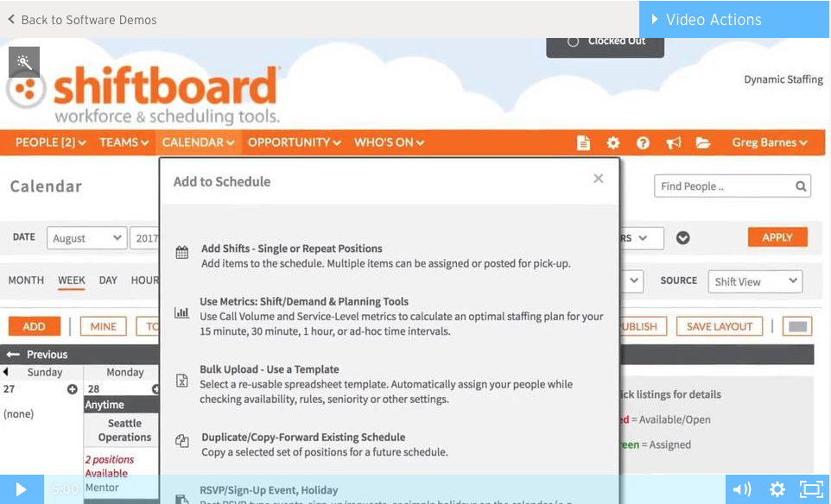Open Shiftboard settings gear in navbar
The height and width of the screenshot is (504, 831).
[x=613, y=142]
